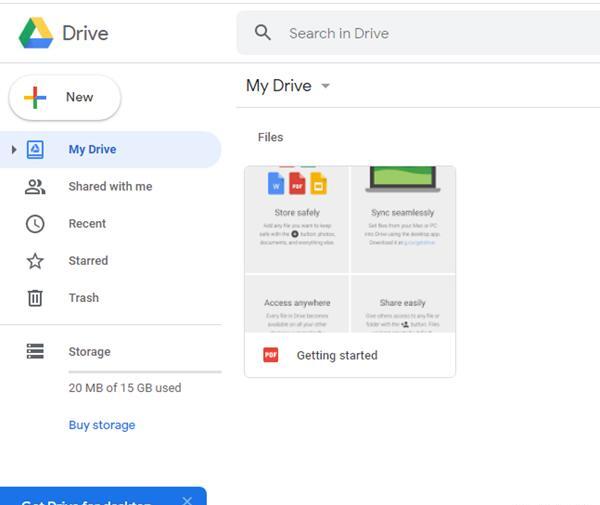Image resolution: width=600 pixels, height=505 pixels.
Task: Open the Shared with me section
Action: click(x=110, y=187)
